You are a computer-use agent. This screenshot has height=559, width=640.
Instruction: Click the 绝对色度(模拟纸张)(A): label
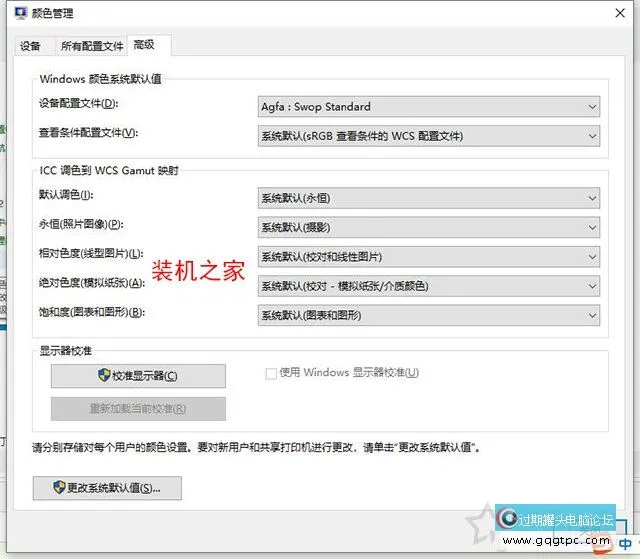[92, 283]
